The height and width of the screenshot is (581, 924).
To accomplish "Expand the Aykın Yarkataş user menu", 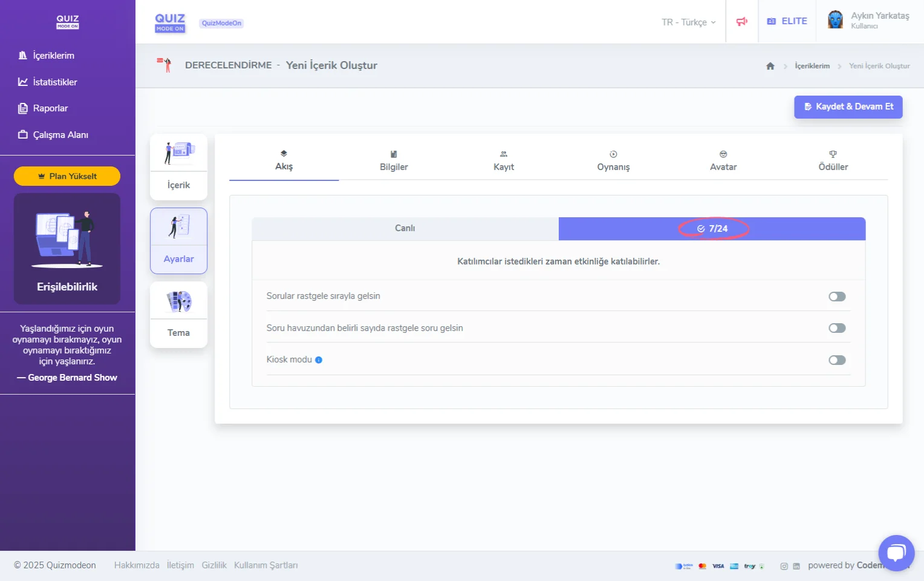I will pyautogui.click(x=879, y=20).
